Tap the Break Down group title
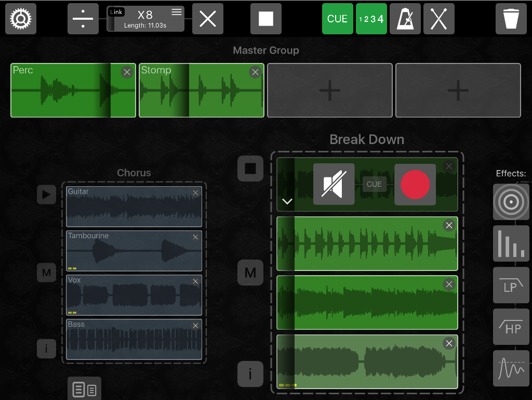 [x=367, y=139]
